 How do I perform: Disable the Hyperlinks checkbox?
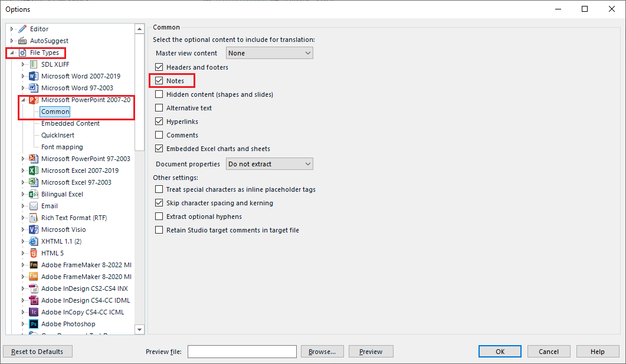159,121
